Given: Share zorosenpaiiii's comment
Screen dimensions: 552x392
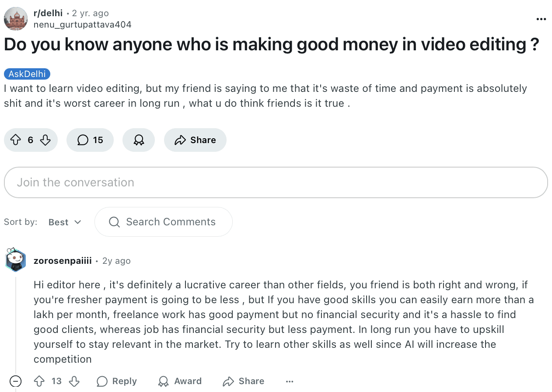Looking at the screenshot, I should (x=244, y=381).
